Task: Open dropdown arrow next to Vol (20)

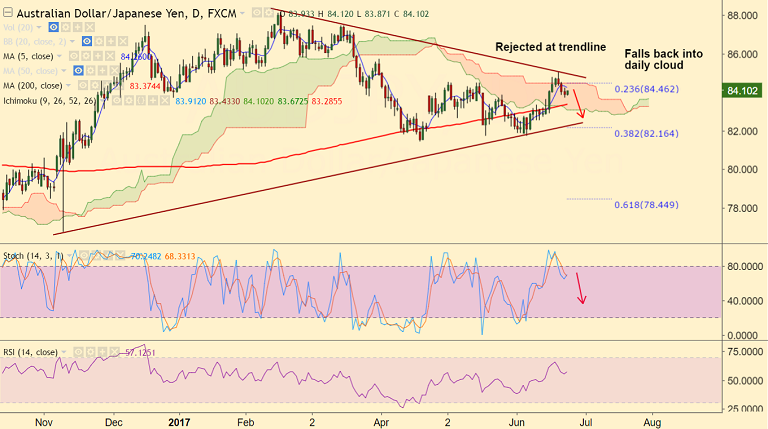Action: click(39, 27)
